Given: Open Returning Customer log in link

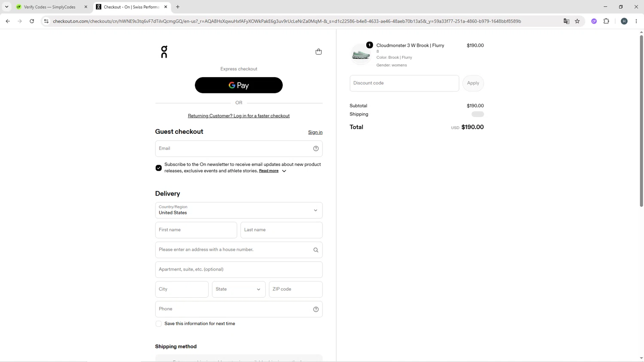Looking at the screenshot, I should 239,116.
